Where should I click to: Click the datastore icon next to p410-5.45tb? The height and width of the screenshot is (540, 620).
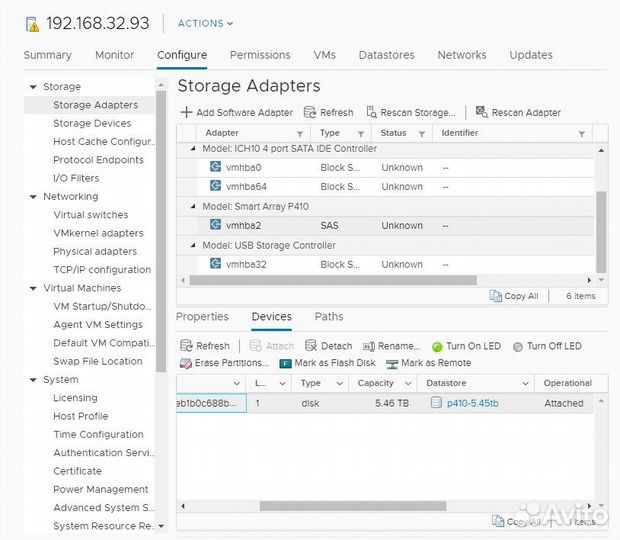click(436, 403)
